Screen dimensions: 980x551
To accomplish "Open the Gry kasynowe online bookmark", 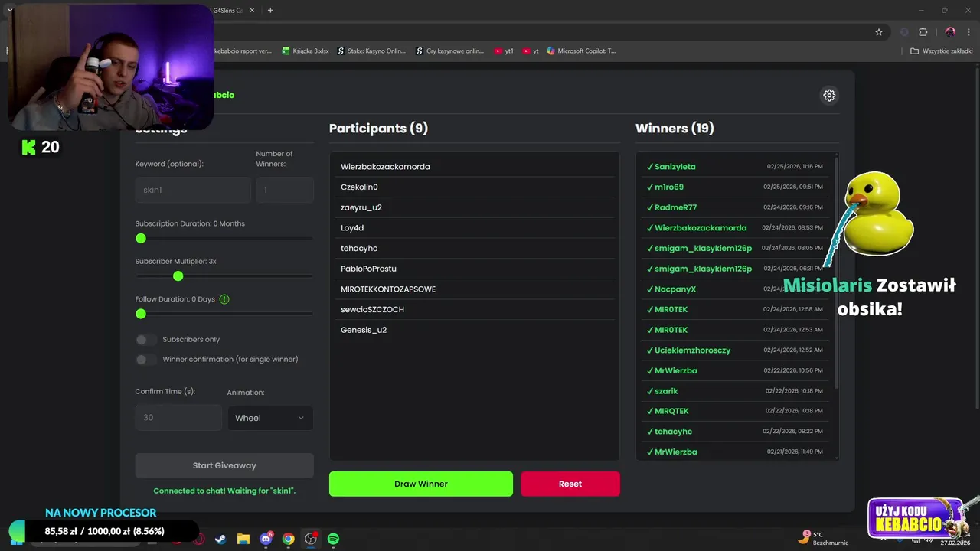I will [450, 51].
